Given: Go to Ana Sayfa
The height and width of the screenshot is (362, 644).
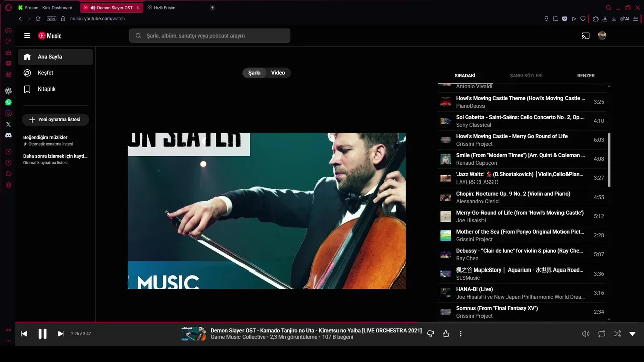Looking at the screenshot, I should tap(55, 57).
